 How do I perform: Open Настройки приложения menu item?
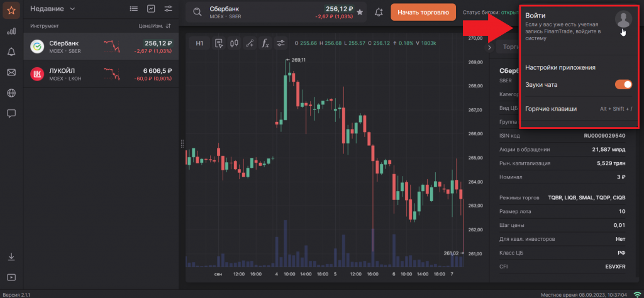[560, 67]
